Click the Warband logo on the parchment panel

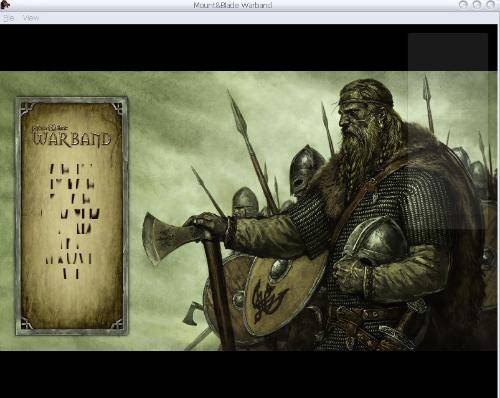(x=71, y=136)
